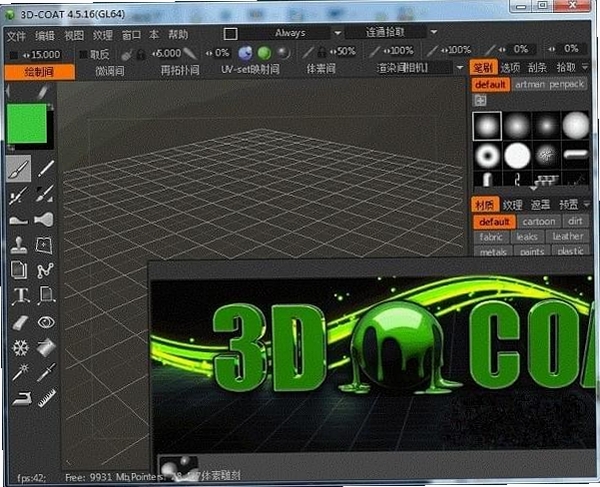Select the picture placement tool beside text
The height and width of the screenshot is (487, 600).
[46, 296]
